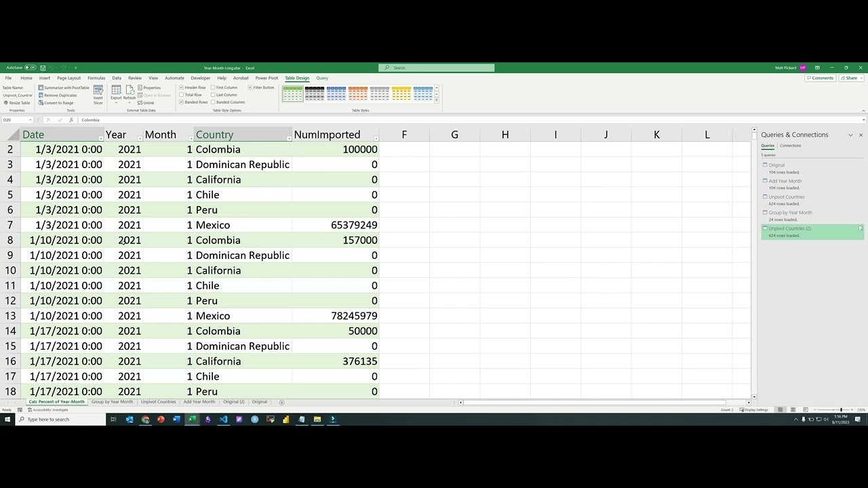The image size is (868, 488).
Task: Open the Year column filter dropdown
Action: (140, 138)
